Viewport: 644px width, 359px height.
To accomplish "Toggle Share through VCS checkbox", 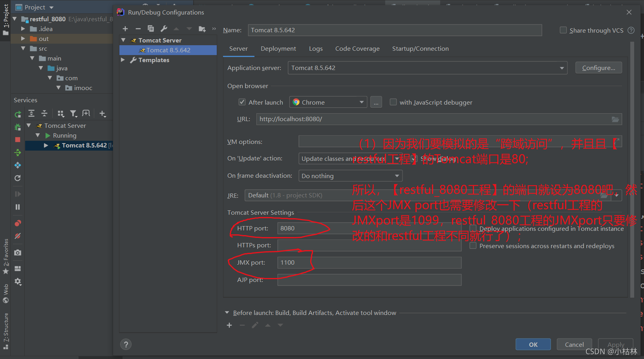I will click(x=563, y=30).
